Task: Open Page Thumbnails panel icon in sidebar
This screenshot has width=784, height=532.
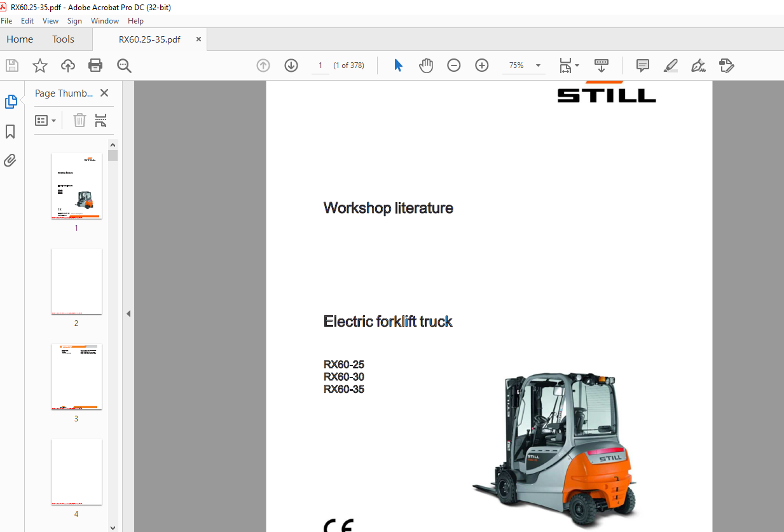Action: 11,102
